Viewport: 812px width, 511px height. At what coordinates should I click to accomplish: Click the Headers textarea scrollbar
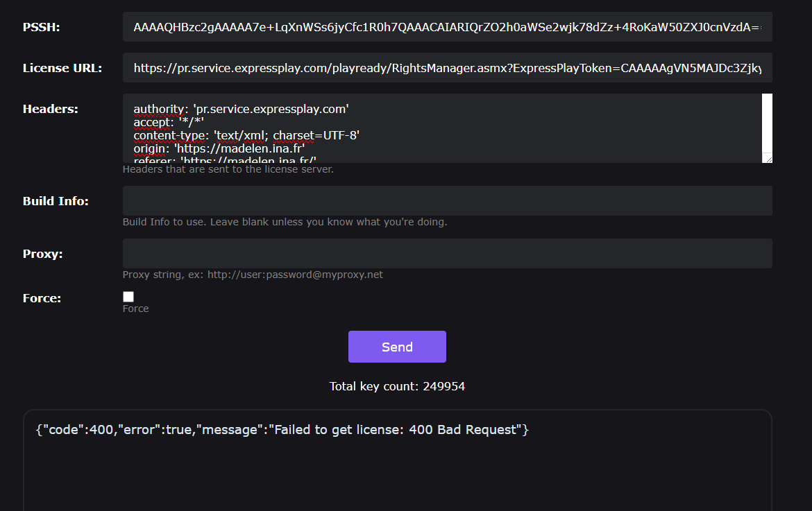coord(767,123)
